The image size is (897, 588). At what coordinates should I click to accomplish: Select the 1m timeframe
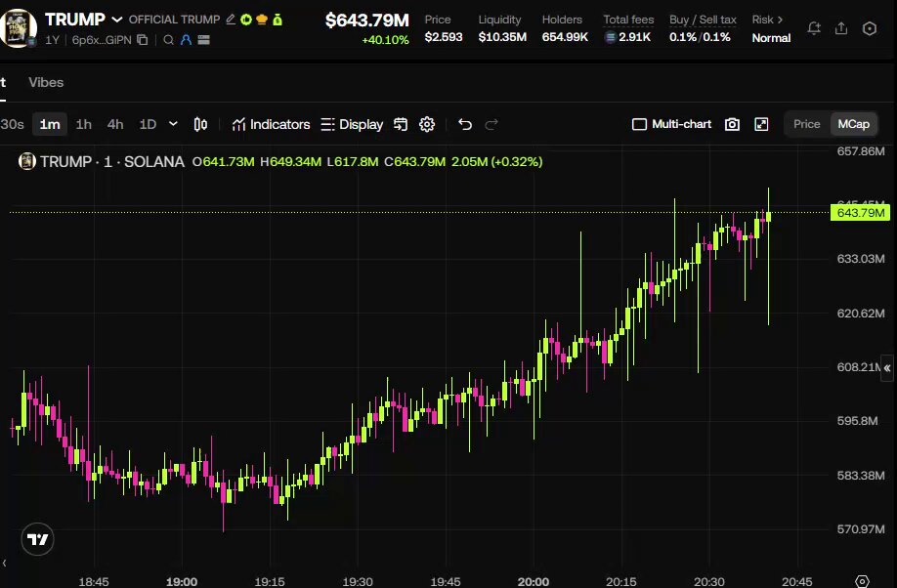point(50,124)
